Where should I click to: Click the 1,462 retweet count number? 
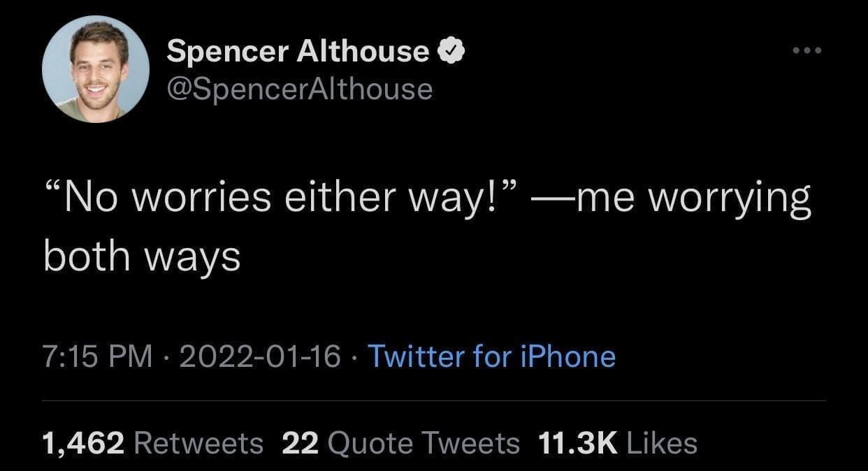pyautogui.click(x=83, y=442)
